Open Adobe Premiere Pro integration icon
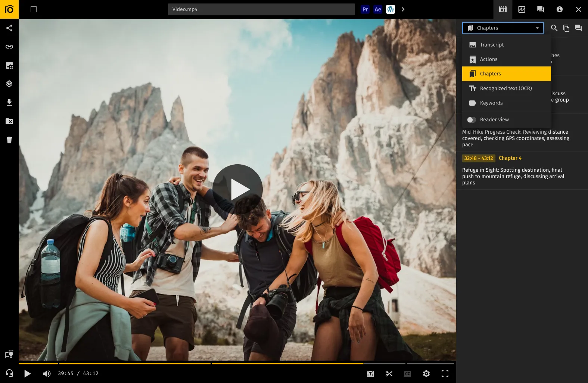 pos(365,9)
